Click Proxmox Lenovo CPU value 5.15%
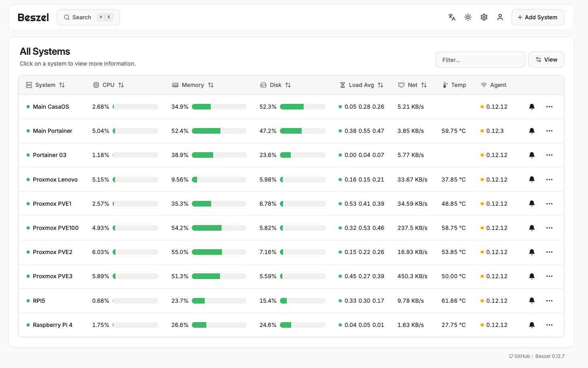 click(101, 180)
